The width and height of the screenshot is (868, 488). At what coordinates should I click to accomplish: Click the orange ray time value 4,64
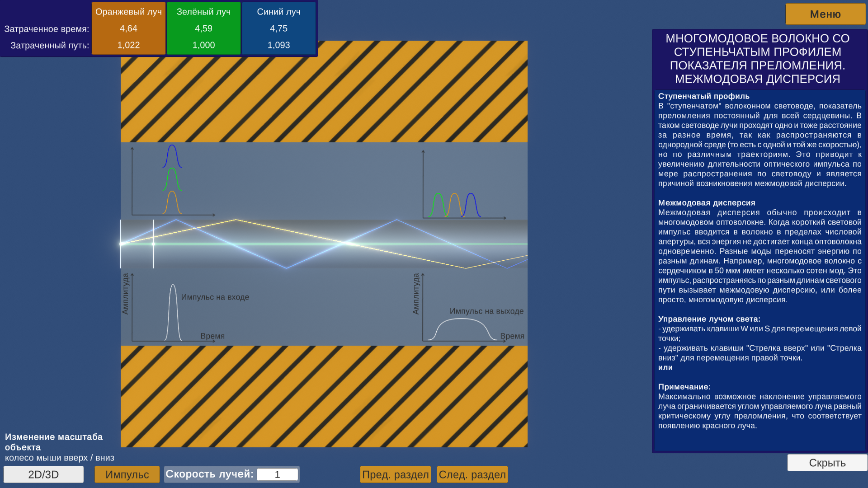[128, 28]
